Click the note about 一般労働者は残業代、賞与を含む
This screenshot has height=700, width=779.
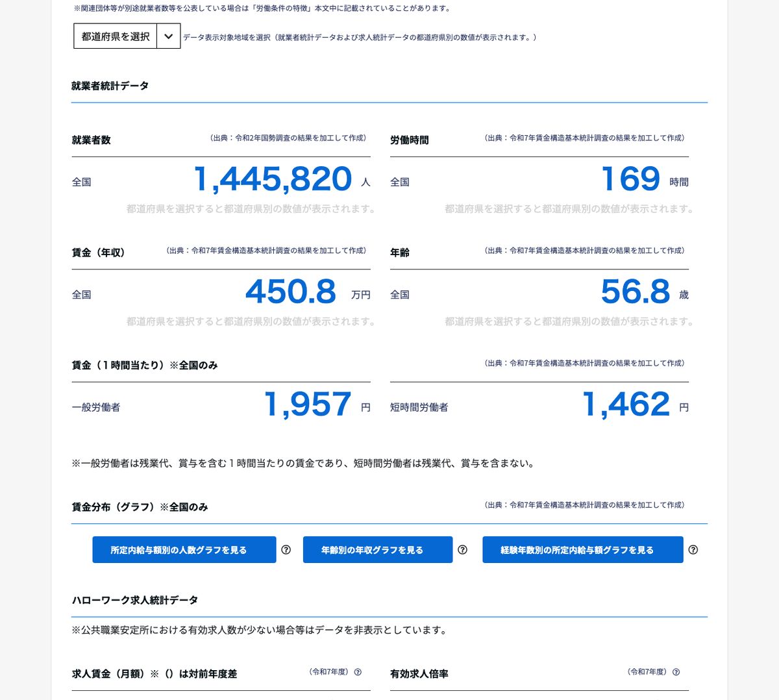coord(304,464)
